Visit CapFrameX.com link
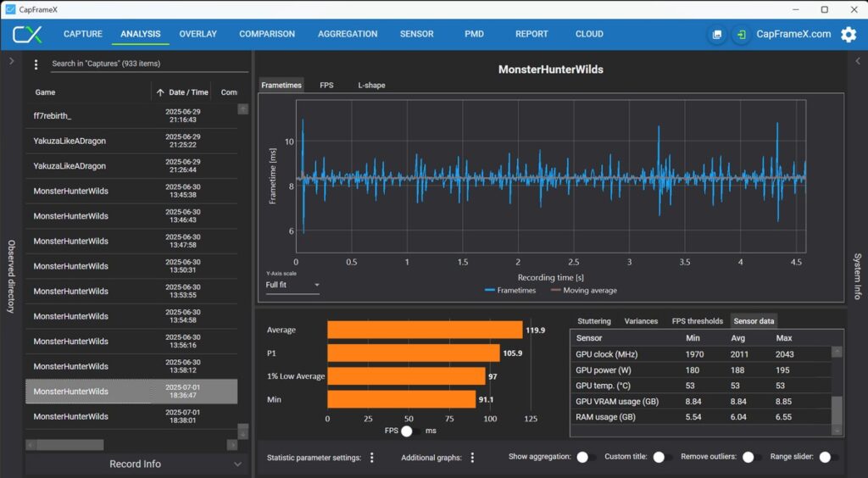Image resolution: width=868 pixels, height=478 pixels. (x=793, y=34)
